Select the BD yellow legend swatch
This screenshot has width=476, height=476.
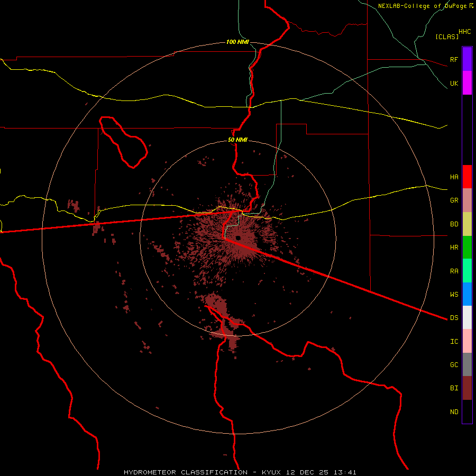[467, 224]
